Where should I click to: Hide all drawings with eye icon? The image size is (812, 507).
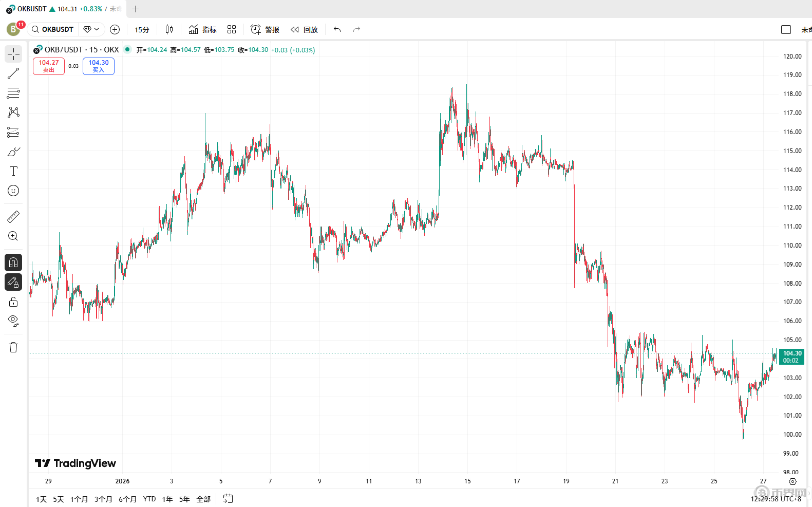13,321
